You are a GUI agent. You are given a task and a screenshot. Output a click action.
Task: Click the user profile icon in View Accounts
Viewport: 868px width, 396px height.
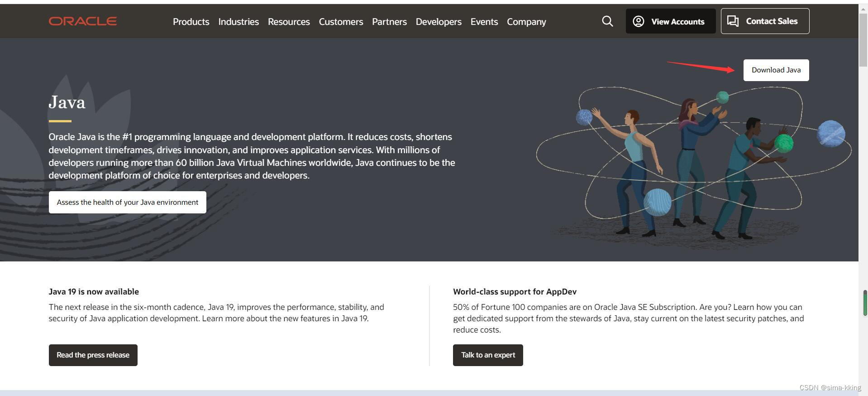point(638,21)
